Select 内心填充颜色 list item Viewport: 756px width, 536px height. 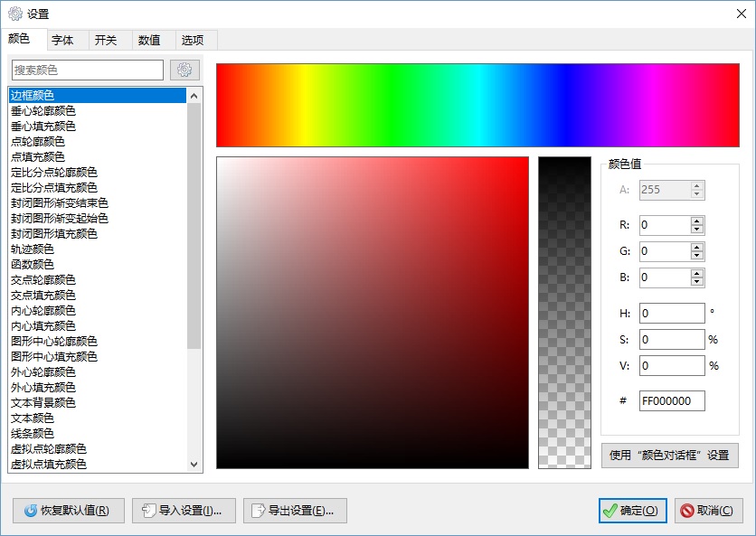(98, 326)
